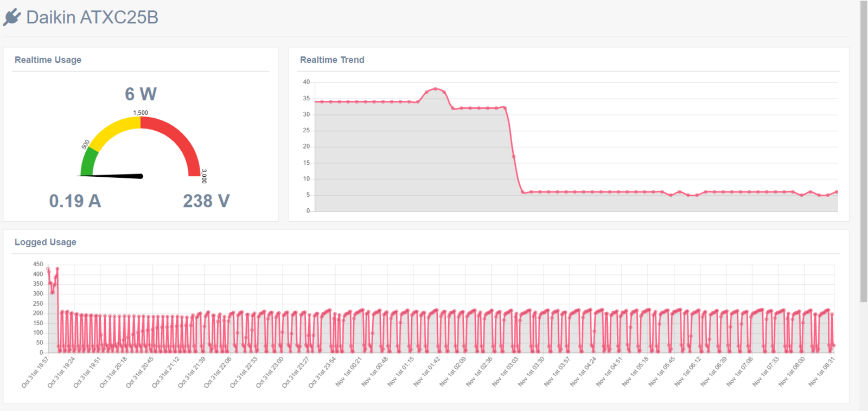Click the Realtime Trend panel heading
This screenshot has width=868, height=411.
[332, 60]
